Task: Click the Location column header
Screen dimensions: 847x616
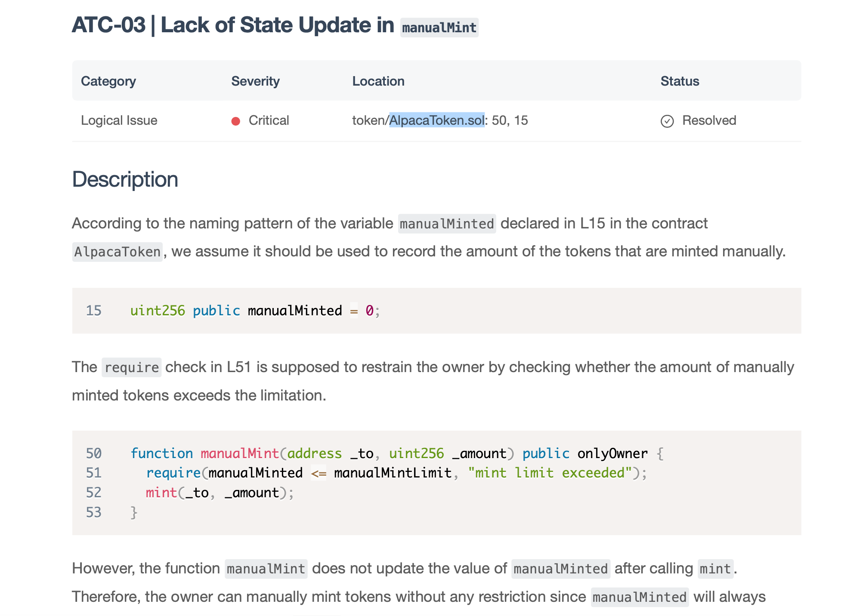Action: (x=378, y=81)
